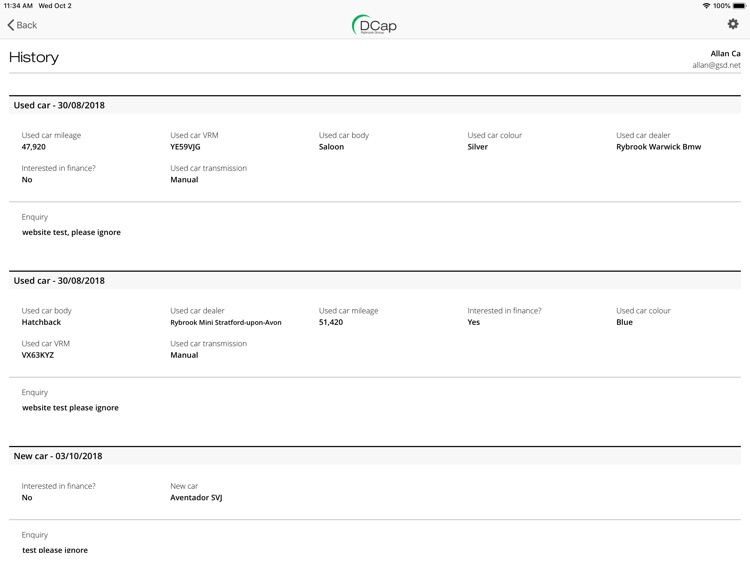Tap the Wi-Fi status icon
Viewport: 750px width, 562px height.
(x=706, y=6)
